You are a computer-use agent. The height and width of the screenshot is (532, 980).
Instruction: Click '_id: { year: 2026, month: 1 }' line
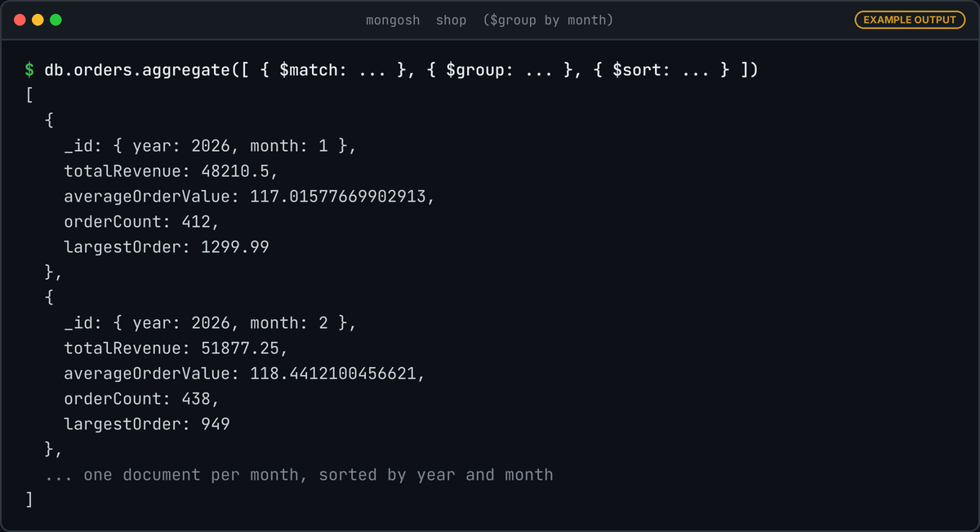coord(211,146)
